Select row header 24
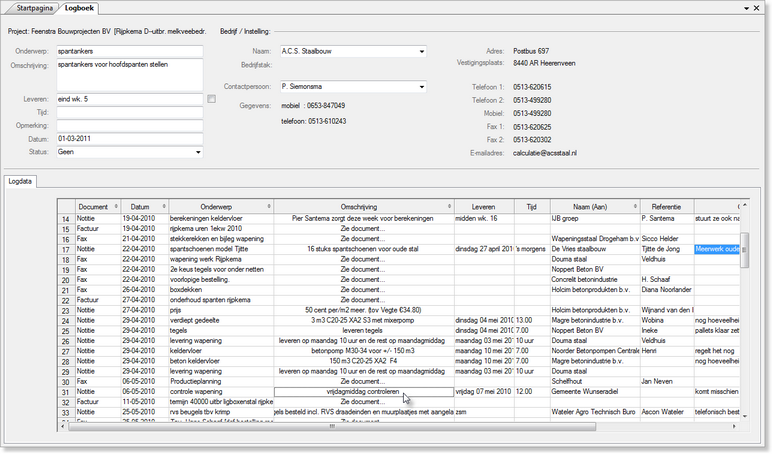 point(66,321)
